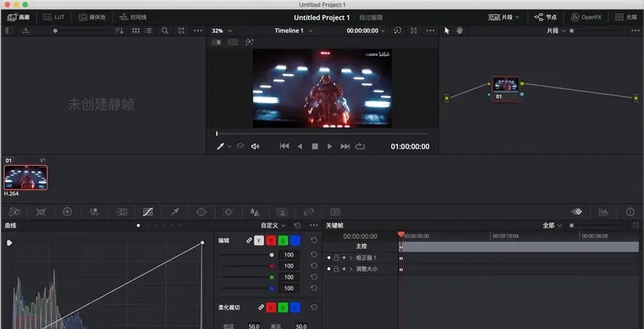Switch to the LUT panel tab

coord(54,17)
